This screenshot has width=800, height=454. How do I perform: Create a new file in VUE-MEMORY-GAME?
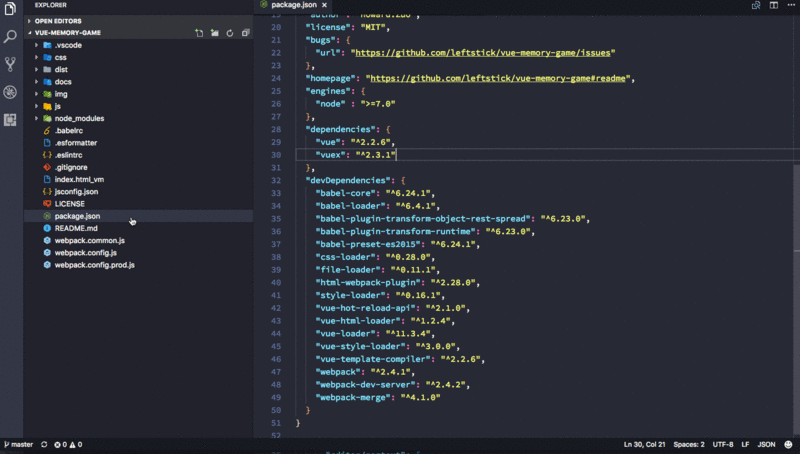[x=199, y=33]
